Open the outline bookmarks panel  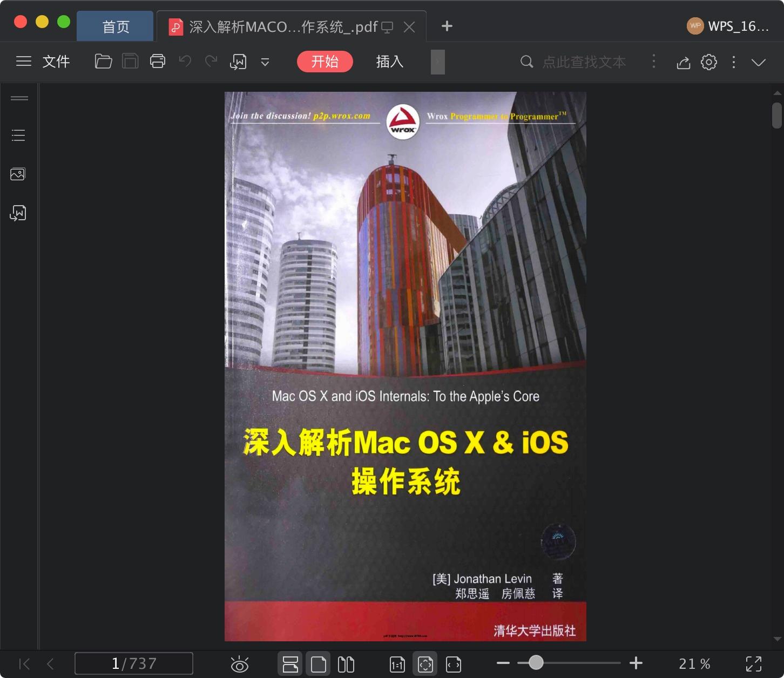18,135
